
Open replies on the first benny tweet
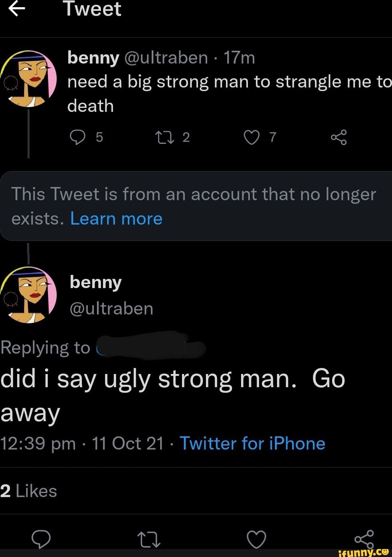pyautogui.click(x=78, y=137)
